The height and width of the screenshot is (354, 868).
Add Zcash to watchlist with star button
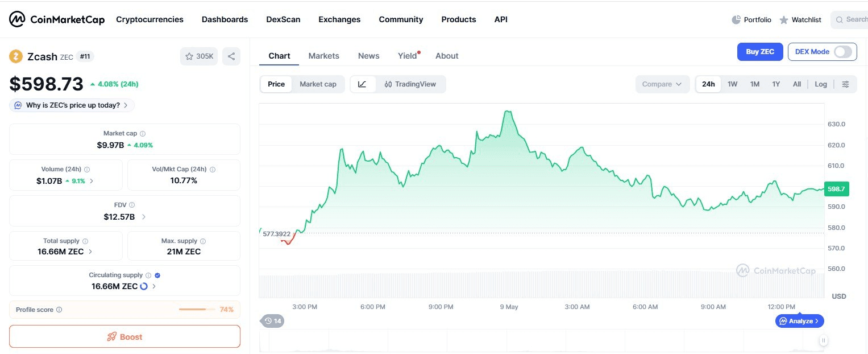(199, 56)
